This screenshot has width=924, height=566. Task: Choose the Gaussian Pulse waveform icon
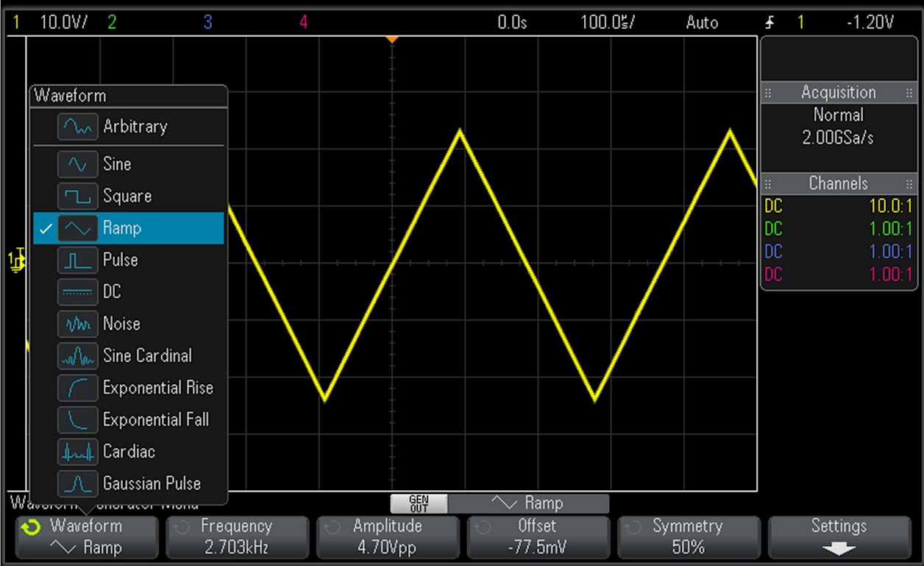pos(77,484)
